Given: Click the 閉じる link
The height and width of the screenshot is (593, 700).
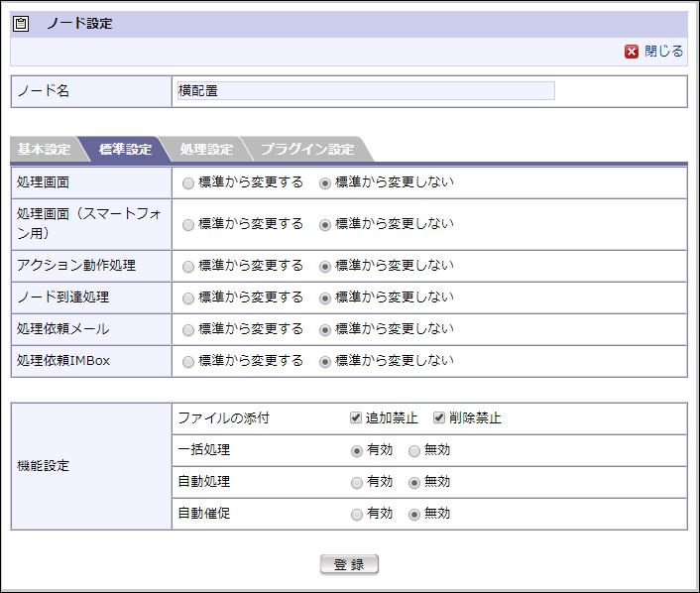Looking at the screenshot, I should point(663,52).
